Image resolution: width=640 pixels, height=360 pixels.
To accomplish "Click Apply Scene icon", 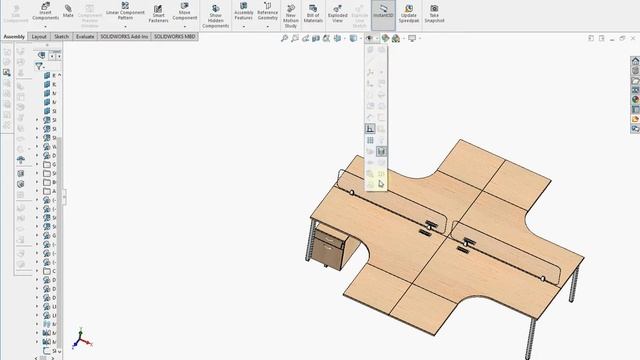I will (396, 38).
